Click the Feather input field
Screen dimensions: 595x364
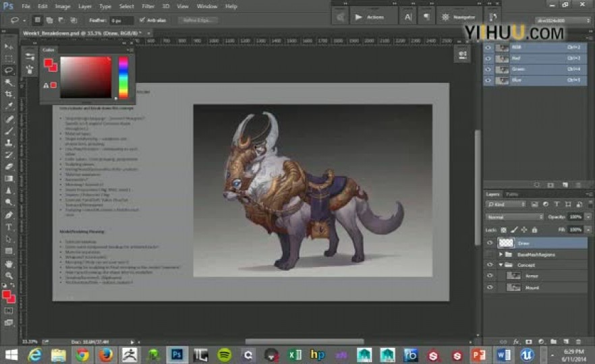[x=121, y=20]
